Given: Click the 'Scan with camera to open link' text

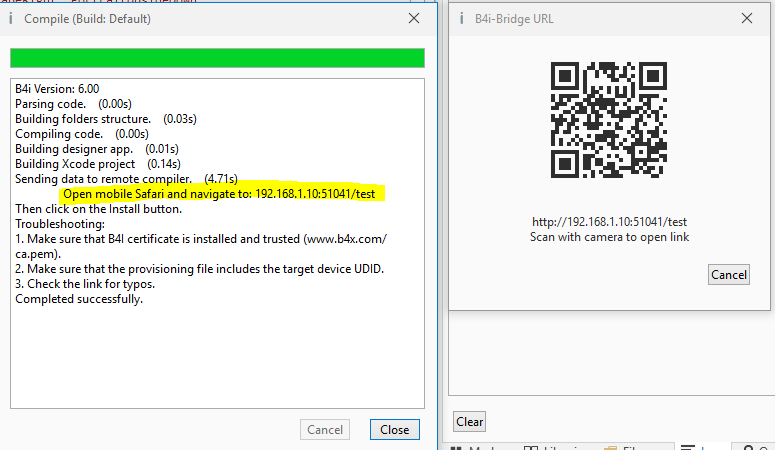Looking at the screenshot, I should (x=609, y=237).
